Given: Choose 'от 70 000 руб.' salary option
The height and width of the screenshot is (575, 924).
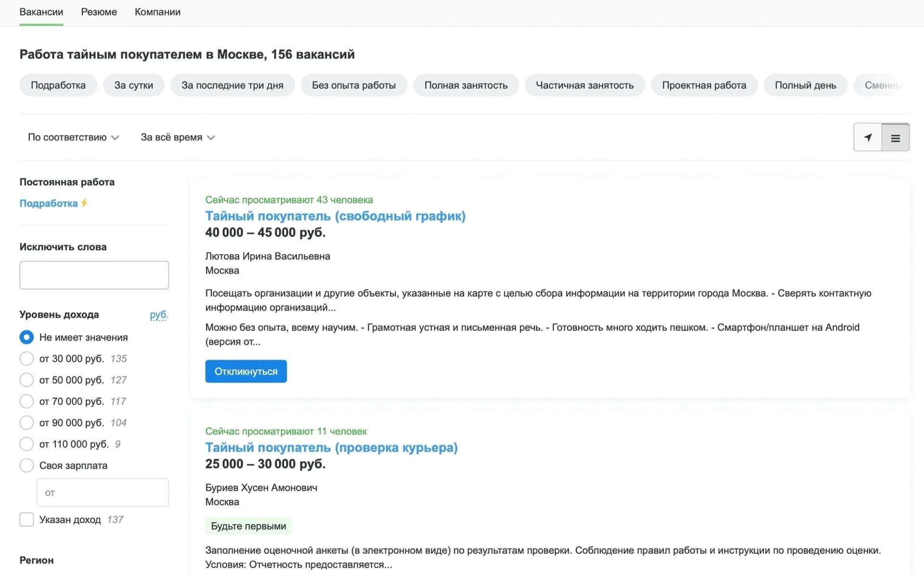Looking at the screenshot, I should coord(26,401).
